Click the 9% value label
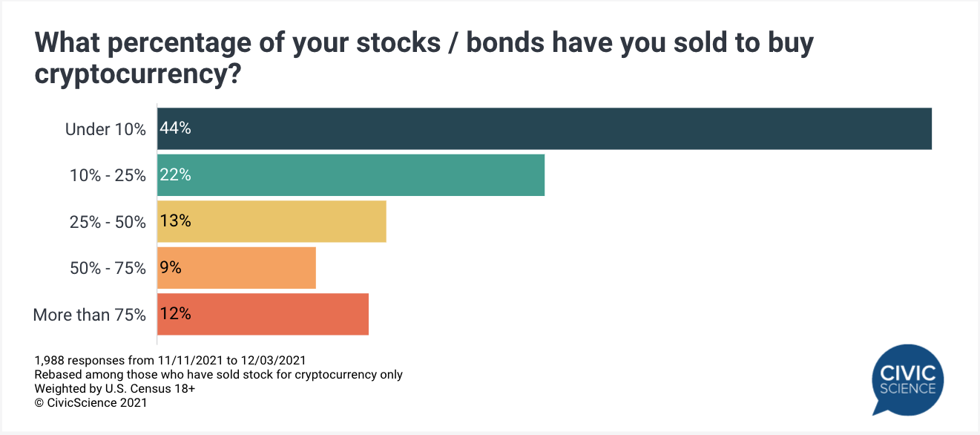The image size is (980, 435). [x=171, y=267]
